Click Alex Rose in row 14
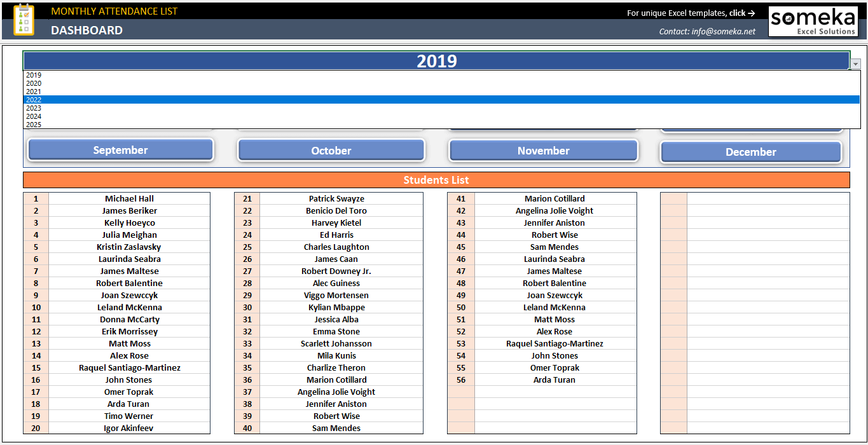Screen dimensions: 868x445 coord(129,356)
